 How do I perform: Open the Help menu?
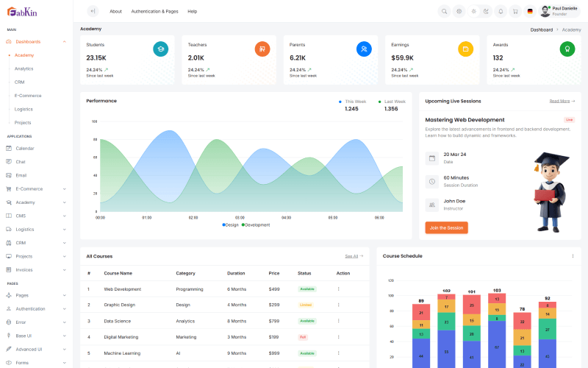[192, 12]
